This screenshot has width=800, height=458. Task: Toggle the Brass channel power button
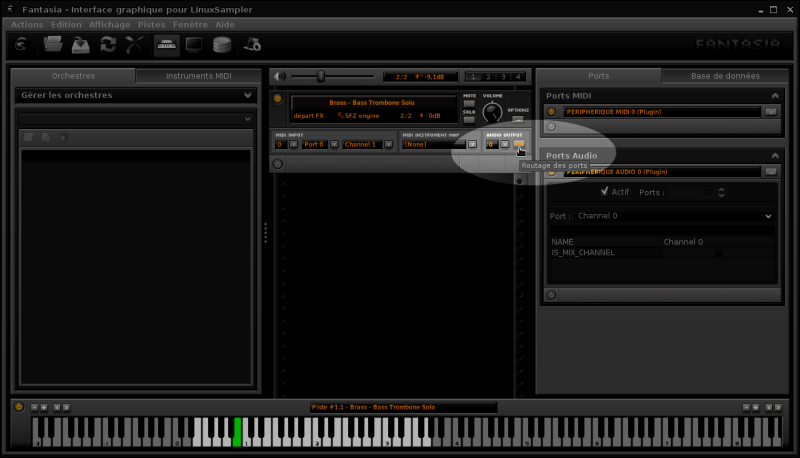278,98
